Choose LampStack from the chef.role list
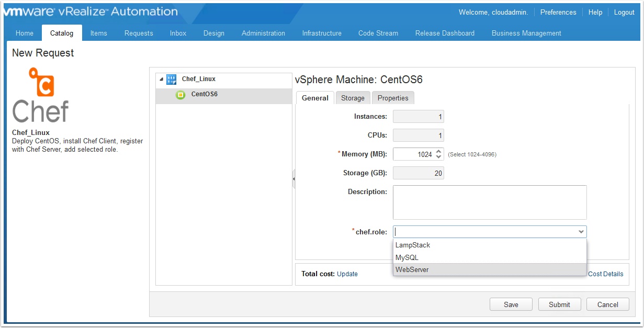644x328 pixels. tap(490, 245)
